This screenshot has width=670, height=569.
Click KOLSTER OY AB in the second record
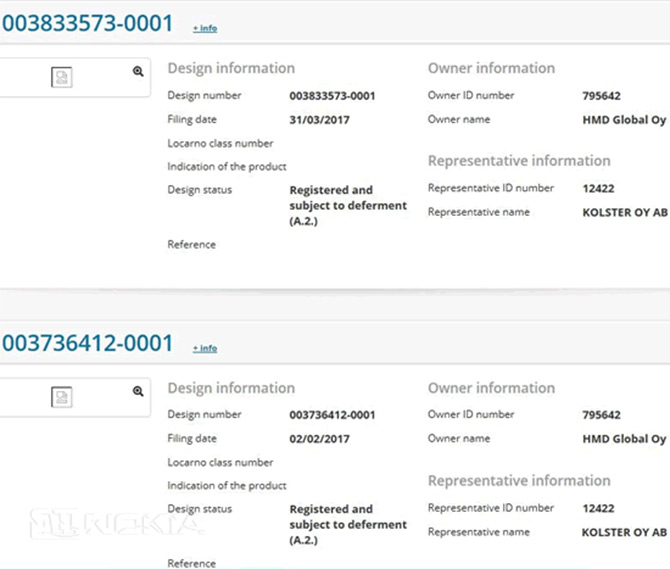pyautogui.click(x=624, y=532)
